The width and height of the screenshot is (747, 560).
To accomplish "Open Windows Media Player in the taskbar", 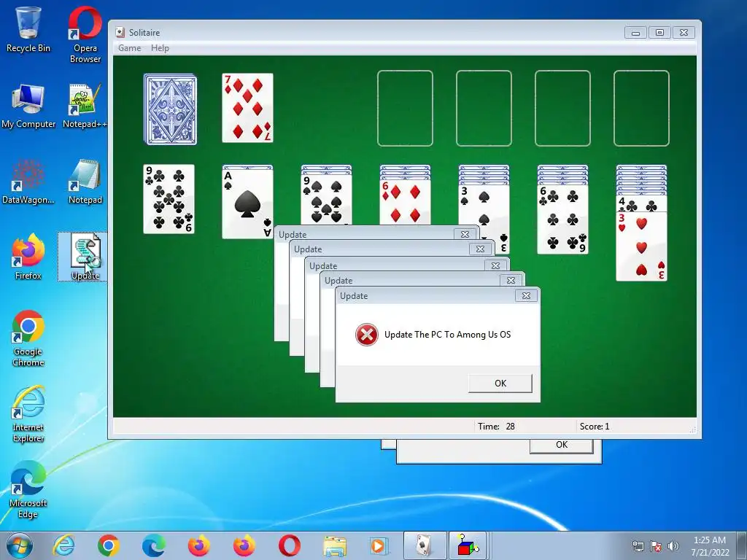I will (379, 546).
